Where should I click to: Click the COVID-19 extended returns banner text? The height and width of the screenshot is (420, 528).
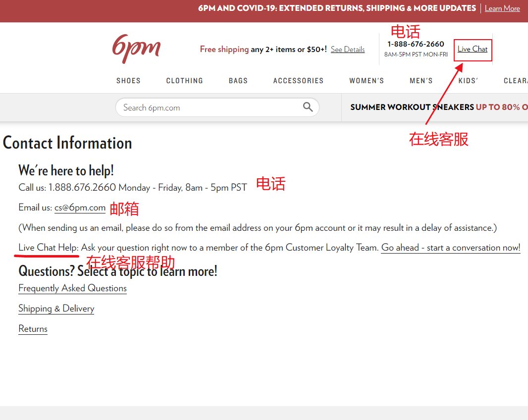pyautogui.click(x=337, y=8)
